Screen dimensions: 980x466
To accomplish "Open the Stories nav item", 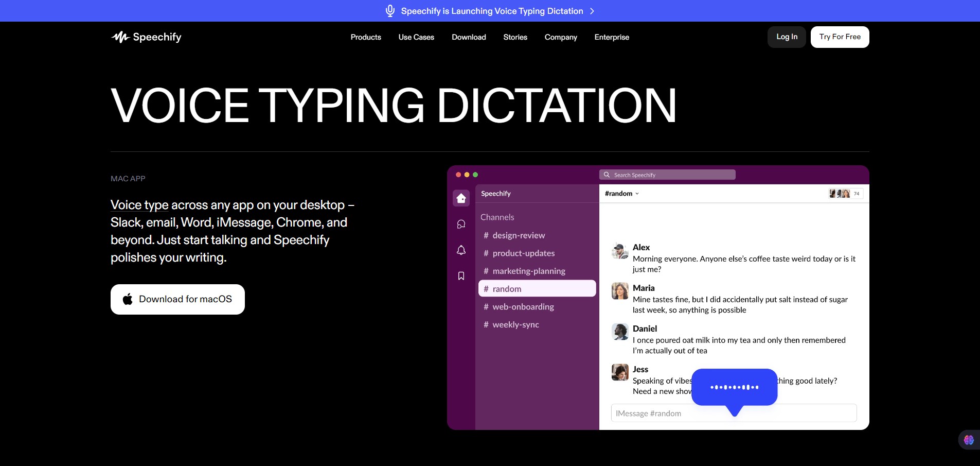I will [x=515, y=37].
